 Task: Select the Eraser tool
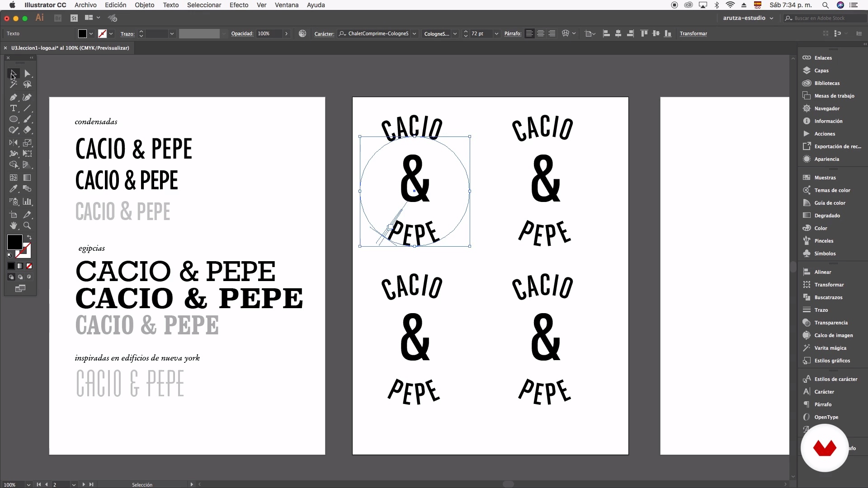click(x=27, y=130)
